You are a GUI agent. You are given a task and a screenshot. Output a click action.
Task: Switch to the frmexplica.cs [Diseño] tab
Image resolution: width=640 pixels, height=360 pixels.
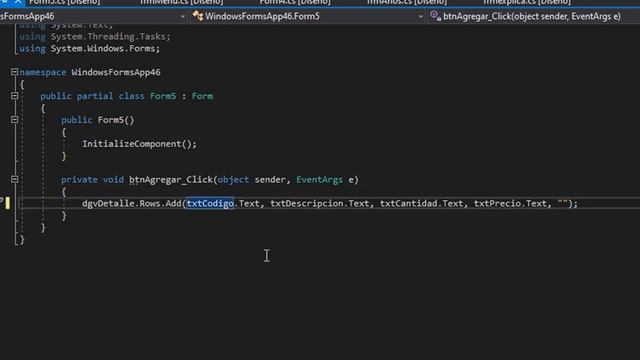tap(527, 2)
